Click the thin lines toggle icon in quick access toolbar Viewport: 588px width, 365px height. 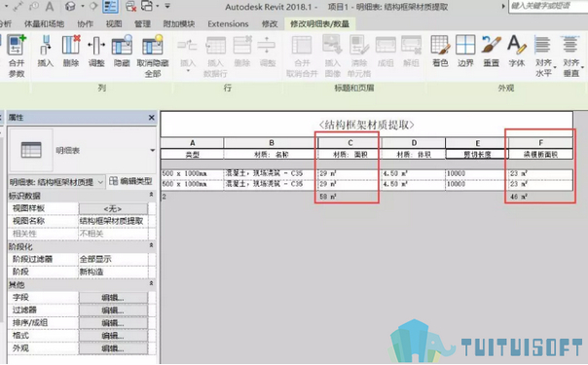[x=110, y=7]
